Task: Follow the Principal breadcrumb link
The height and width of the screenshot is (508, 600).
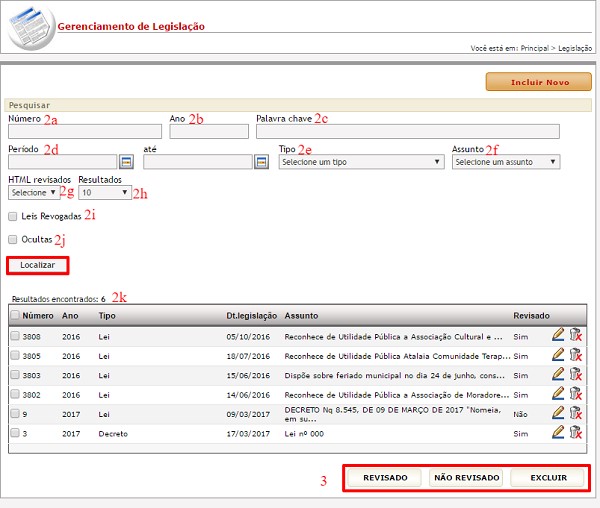Action: pyautogui.click(x=535, y=48)
